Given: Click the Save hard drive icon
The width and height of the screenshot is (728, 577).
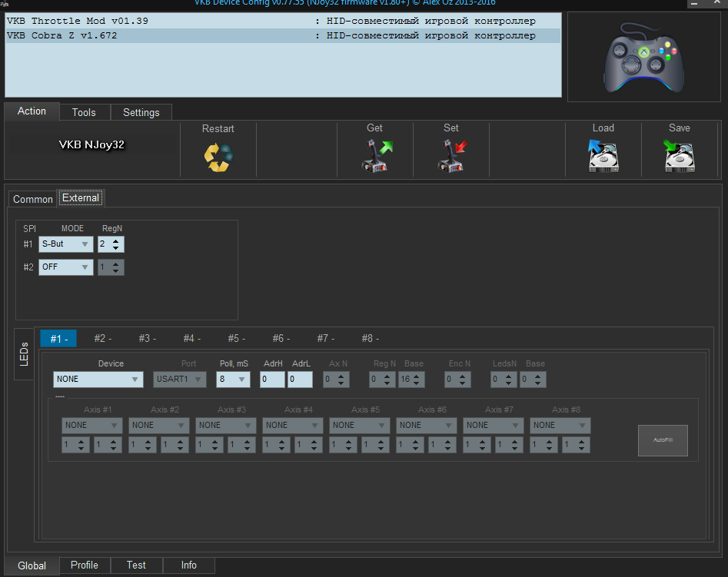Looking at the screenshot, I should tap(679, 156).
